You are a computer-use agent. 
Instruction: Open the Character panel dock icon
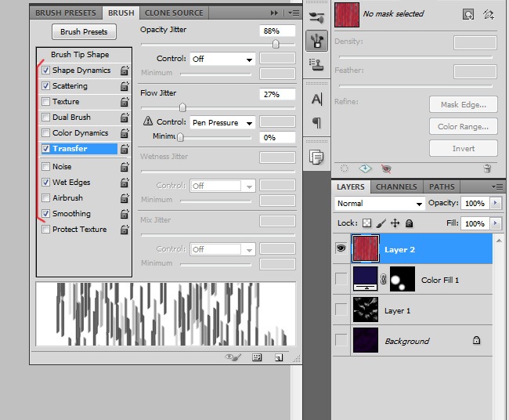click(316, 99)
